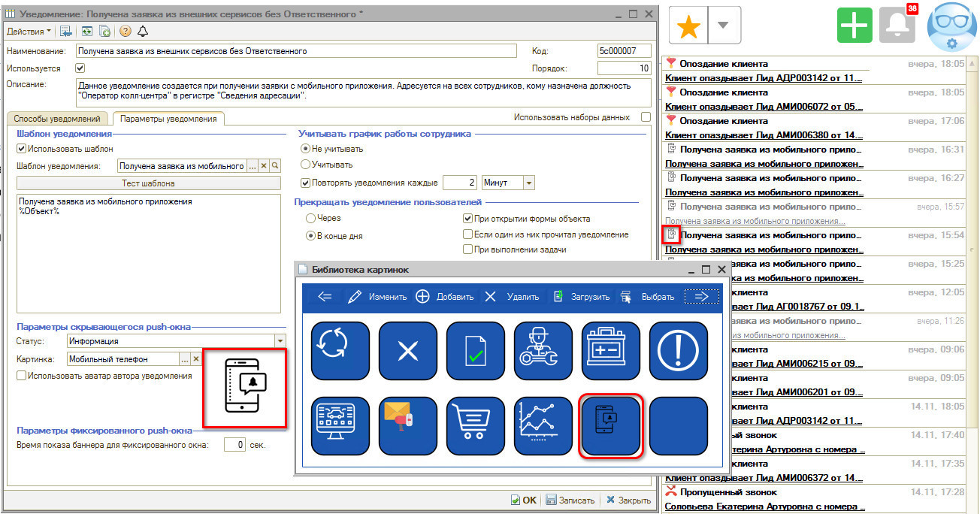980x514 pixels.
Task: Select the 'Учитывать' radio button
Action: 306,164
